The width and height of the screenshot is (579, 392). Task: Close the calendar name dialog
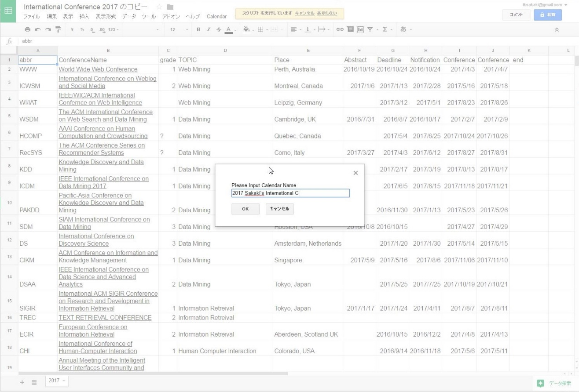[355, 173]
